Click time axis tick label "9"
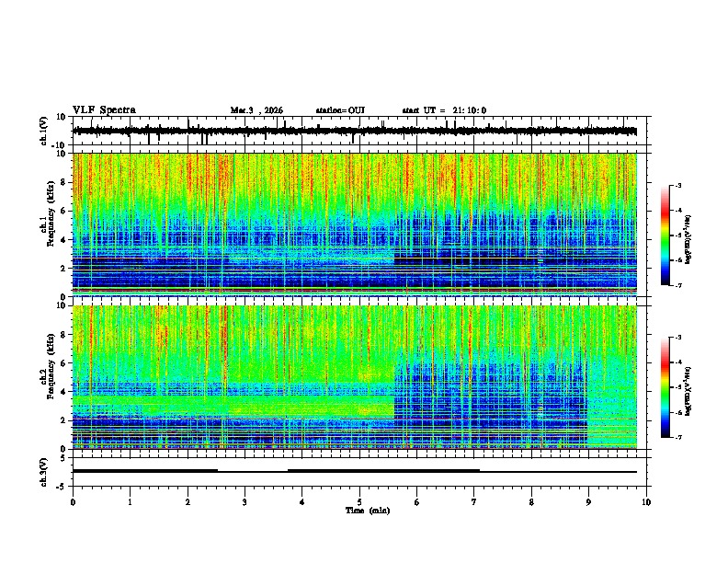Image resolution: width=728 pixels, height=563 pixels. (x=588, y=502)
